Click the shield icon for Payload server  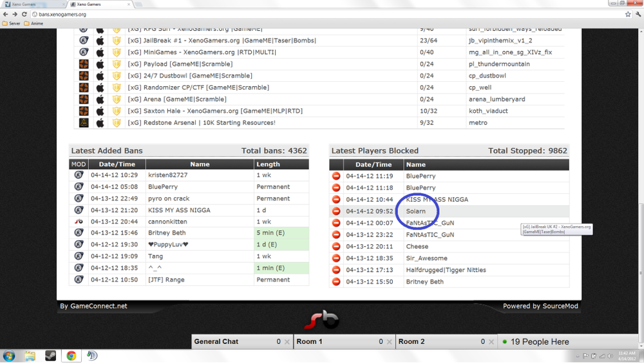(117, 64)
